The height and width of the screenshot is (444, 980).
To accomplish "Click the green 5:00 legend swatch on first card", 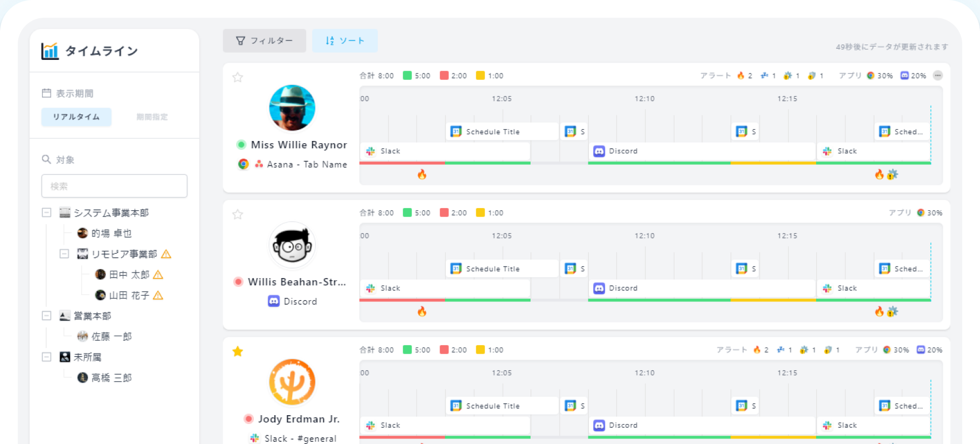I will [x=407, y=75].
